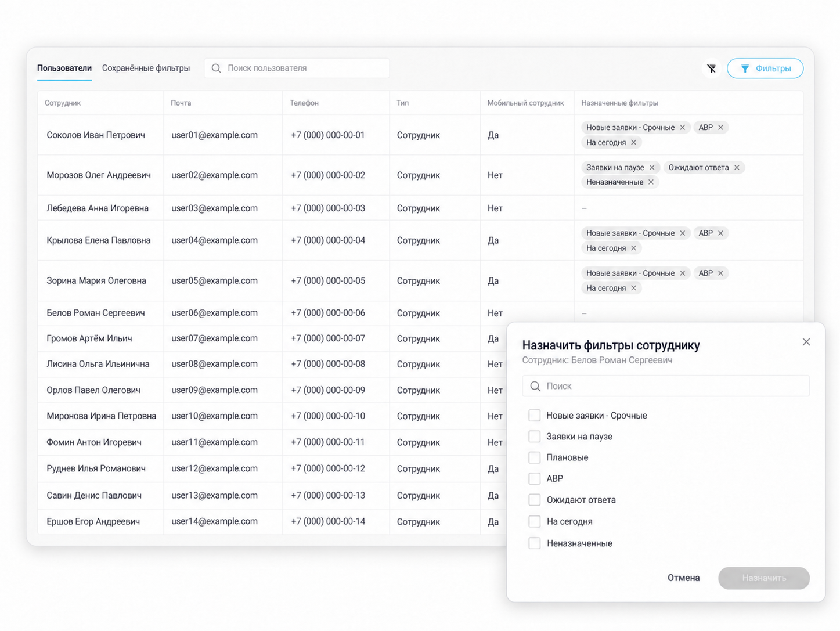The image size is (840, 631).
Task: Remove Неназначенные tag from Морозов row
Action: point(651,182)
